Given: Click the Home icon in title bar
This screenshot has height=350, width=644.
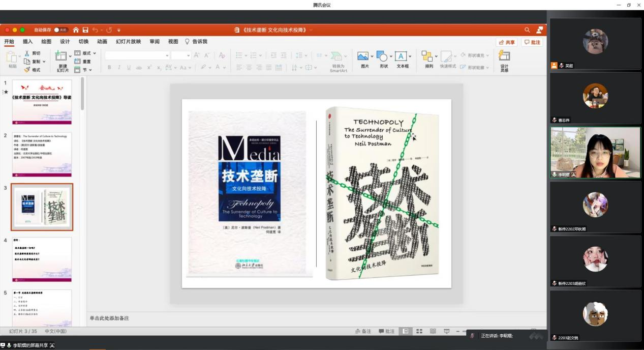Looking at the screenshot, I should [76, 30].
